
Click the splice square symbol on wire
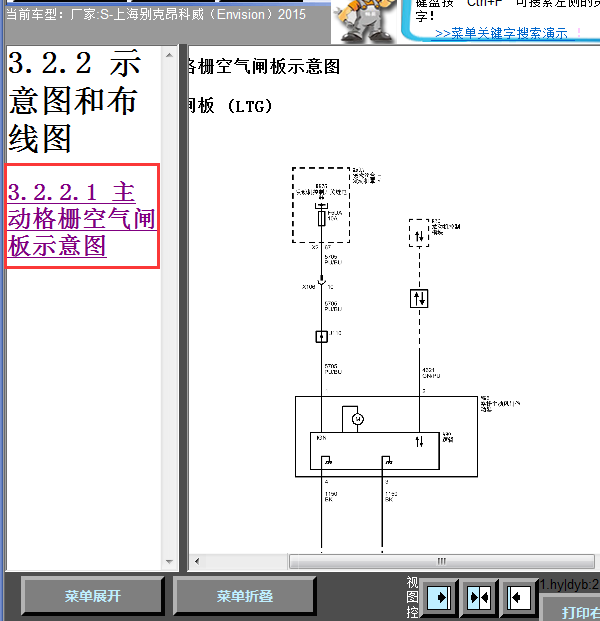pyautogui.click(x=322, y=337)
